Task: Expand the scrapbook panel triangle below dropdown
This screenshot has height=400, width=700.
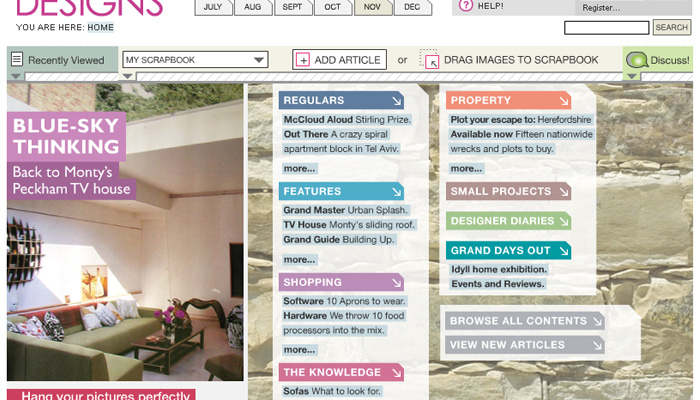Action: 127,76
